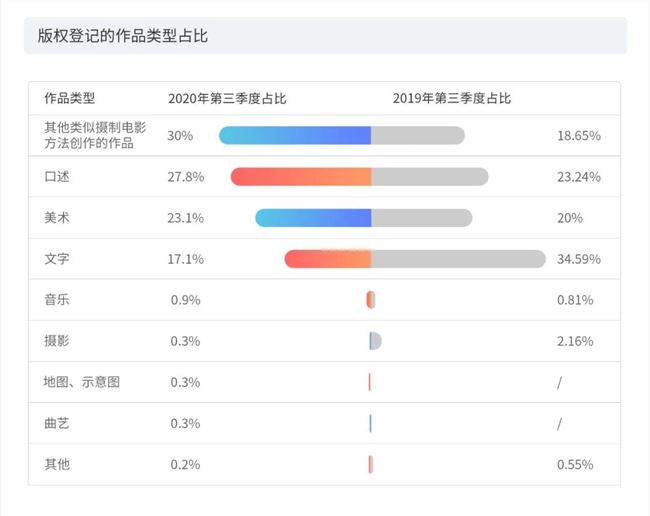The width and height of the screenshot is (650, 516).
Task: Select the 作品类型 column header
Action: click(69, 98)
